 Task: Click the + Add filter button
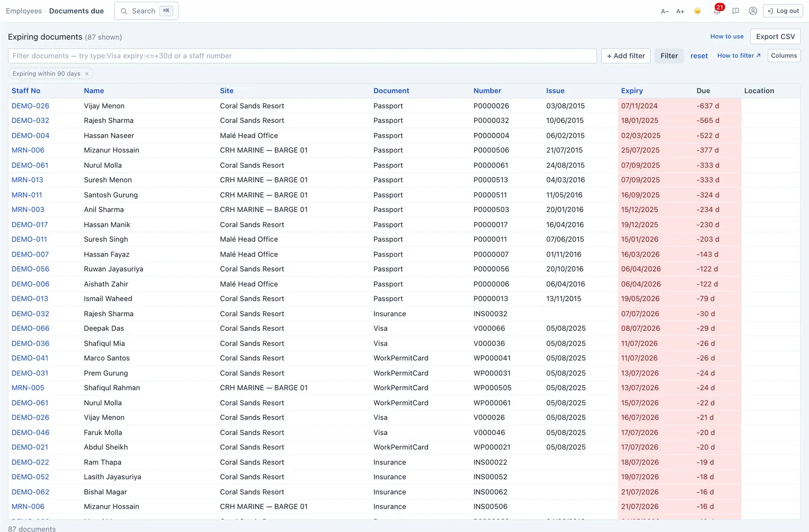pos(625,56)
